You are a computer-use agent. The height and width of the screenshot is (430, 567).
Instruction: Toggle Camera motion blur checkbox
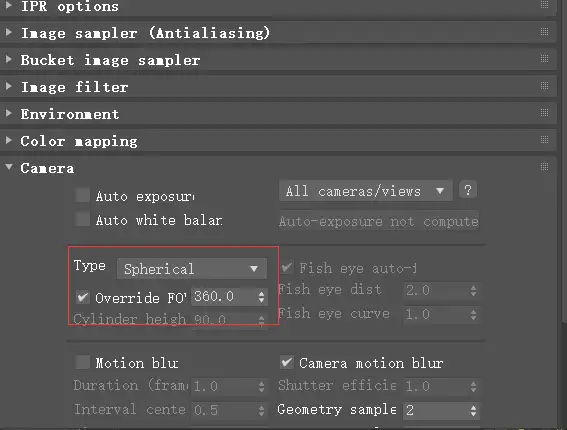pos(287,362)
